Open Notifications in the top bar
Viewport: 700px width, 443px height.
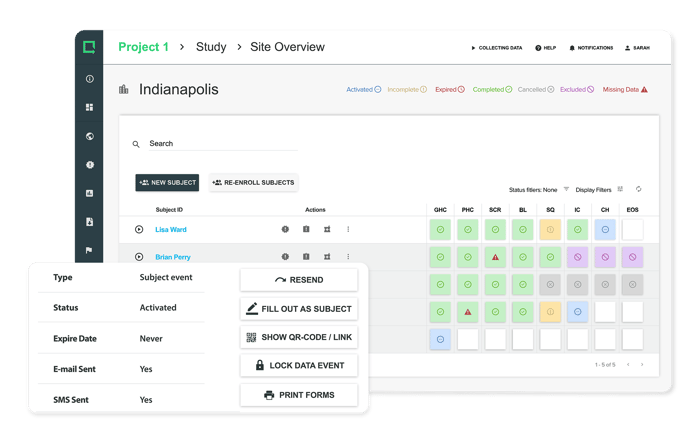(591, 48)
